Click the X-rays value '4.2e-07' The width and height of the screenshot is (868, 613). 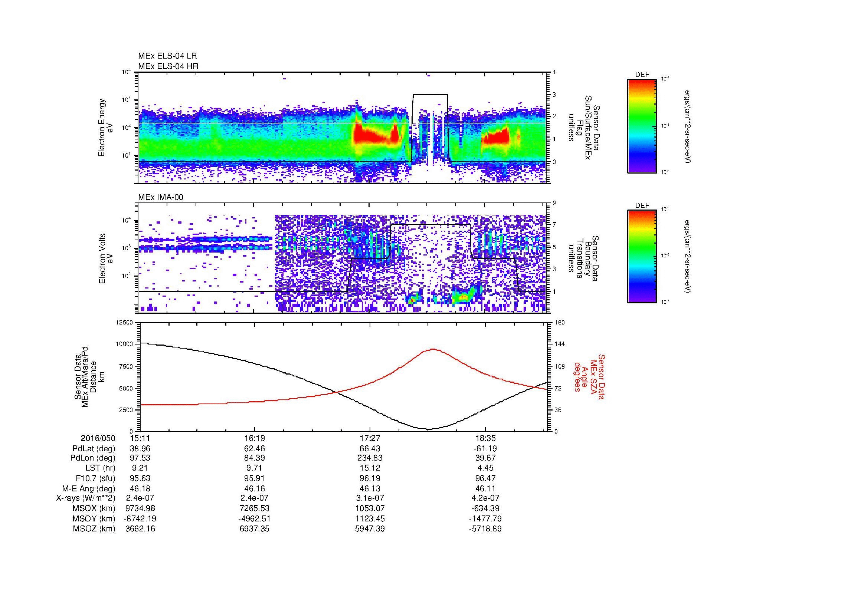[485, 498]
